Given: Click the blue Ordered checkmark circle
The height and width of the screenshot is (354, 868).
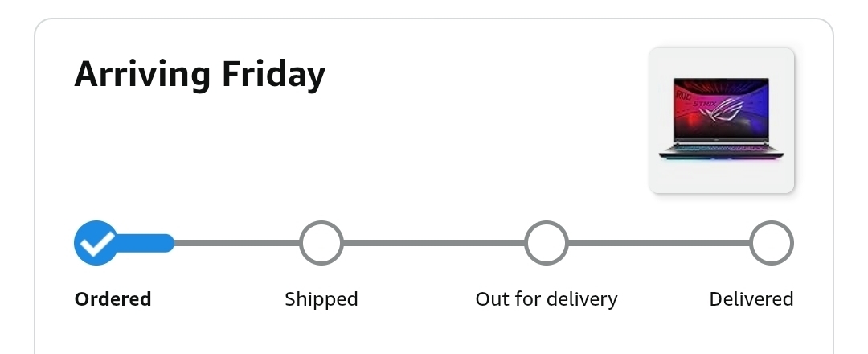Looking at the screenshot, I should pos(96,243).
